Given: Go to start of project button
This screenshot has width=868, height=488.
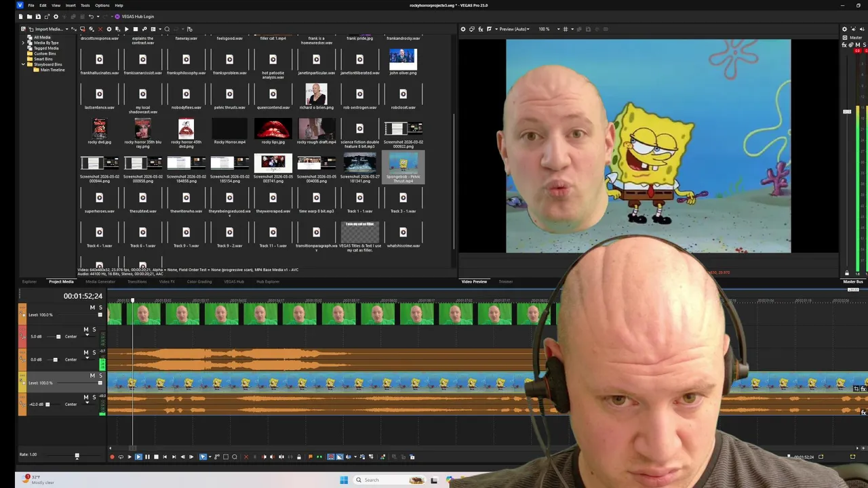Looking at the screenshot, I should click(165, 457).
